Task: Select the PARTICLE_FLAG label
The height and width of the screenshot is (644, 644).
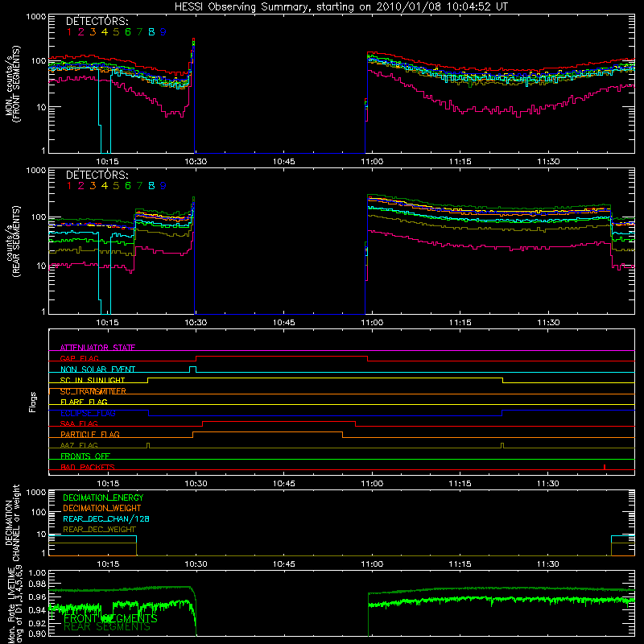Action: point(90,435)
